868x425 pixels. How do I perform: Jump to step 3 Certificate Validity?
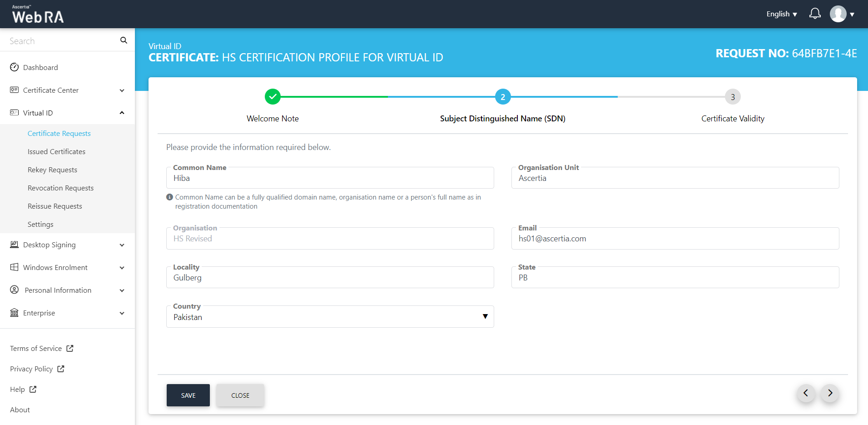[732, 97]
